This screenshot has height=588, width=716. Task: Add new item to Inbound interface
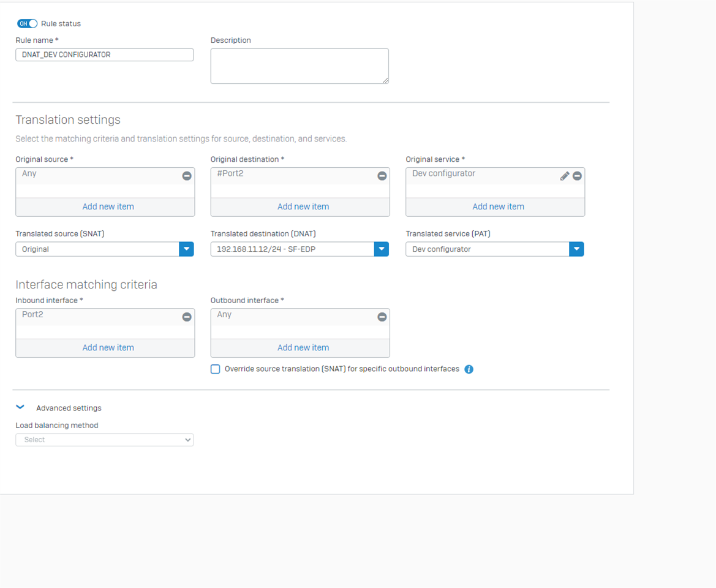108,347
